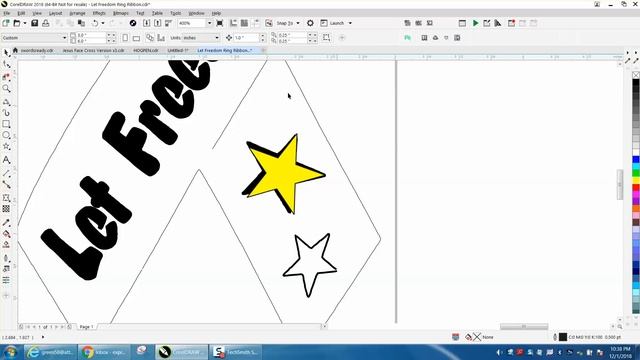
Task: Click the horizontal scrollbar thumb
Action: click(x=524, y=327)
